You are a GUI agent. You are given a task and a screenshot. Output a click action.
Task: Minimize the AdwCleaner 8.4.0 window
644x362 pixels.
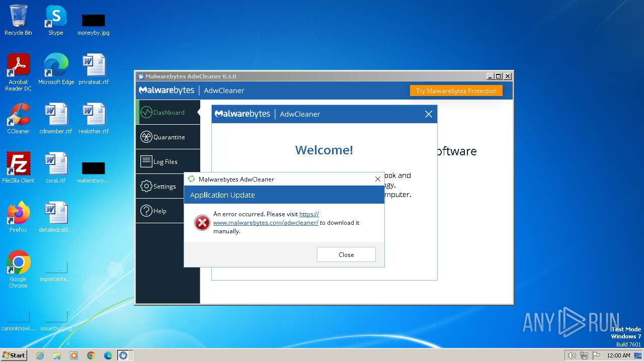click(490, 76)
